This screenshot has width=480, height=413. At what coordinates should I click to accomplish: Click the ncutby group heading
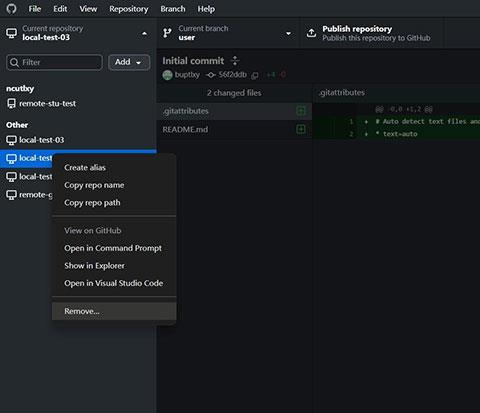click(x=20, y=88)
